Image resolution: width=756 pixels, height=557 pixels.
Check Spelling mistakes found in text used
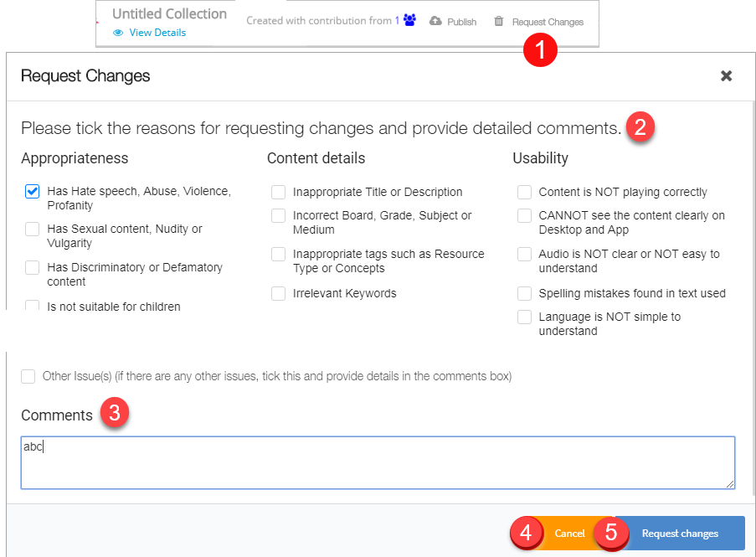tap(524, 294)
